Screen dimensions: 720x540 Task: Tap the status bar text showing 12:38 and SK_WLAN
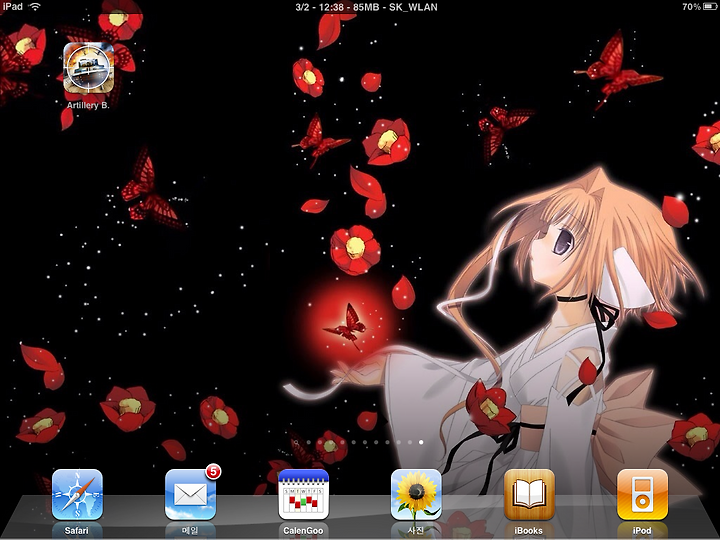366,7
